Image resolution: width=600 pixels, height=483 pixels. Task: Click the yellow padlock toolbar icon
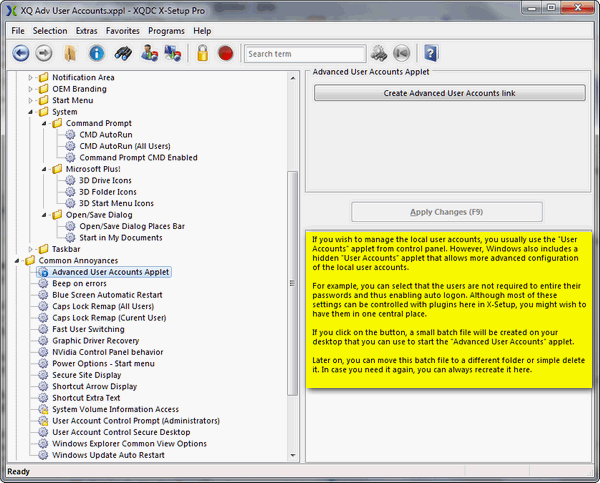tap(202, 53)
